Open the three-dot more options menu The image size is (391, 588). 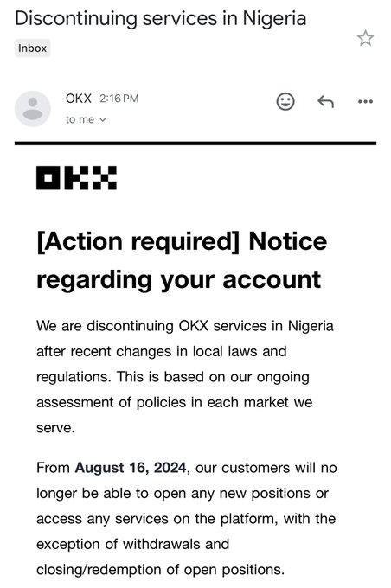365,101
